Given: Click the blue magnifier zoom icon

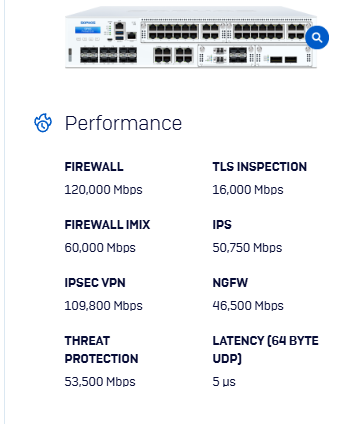Looking at the screenshot, I should click(x=317, y=37).
